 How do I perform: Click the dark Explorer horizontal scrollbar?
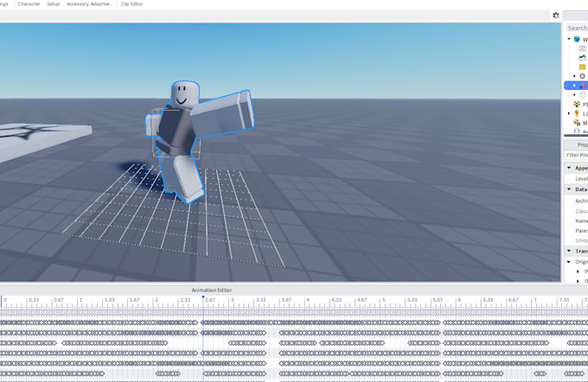(x=576, y=136)
